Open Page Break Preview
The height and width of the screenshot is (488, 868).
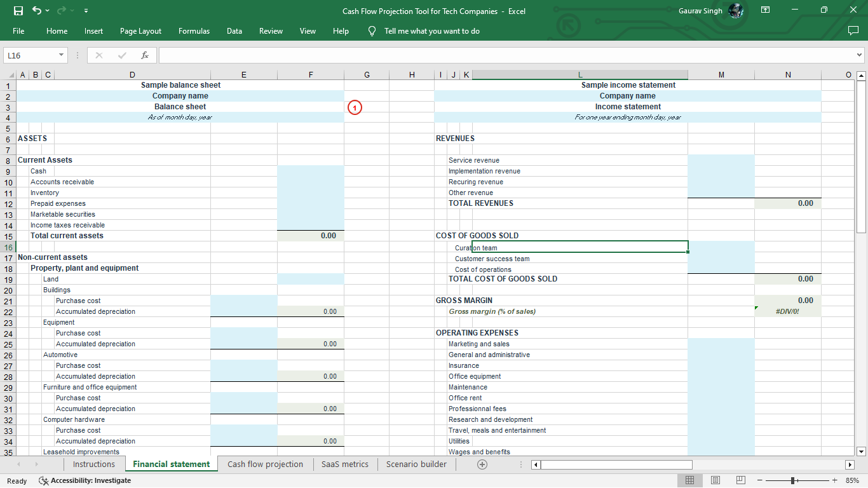click(740, 480)
